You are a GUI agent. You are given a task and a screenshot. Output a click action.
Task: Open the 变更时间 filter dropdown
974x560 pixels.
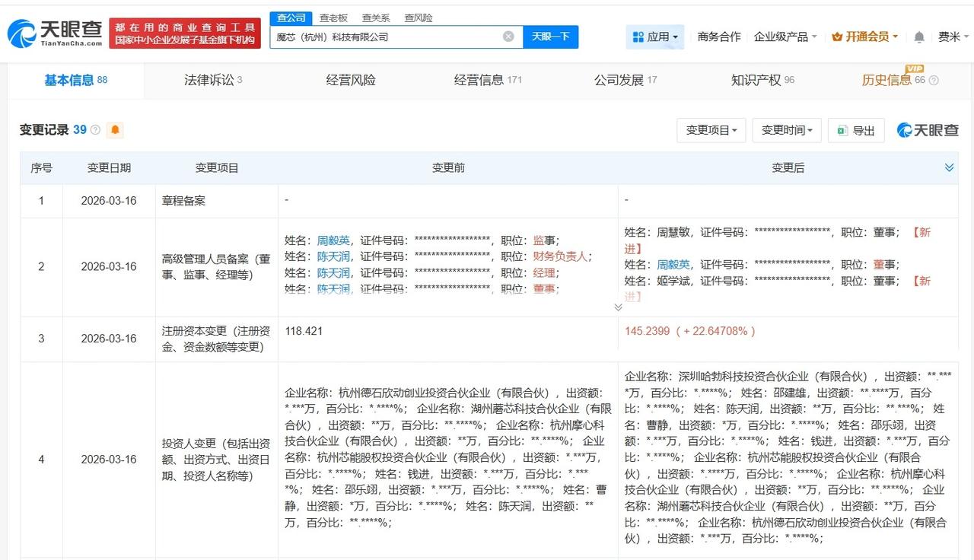pos(786,130)
